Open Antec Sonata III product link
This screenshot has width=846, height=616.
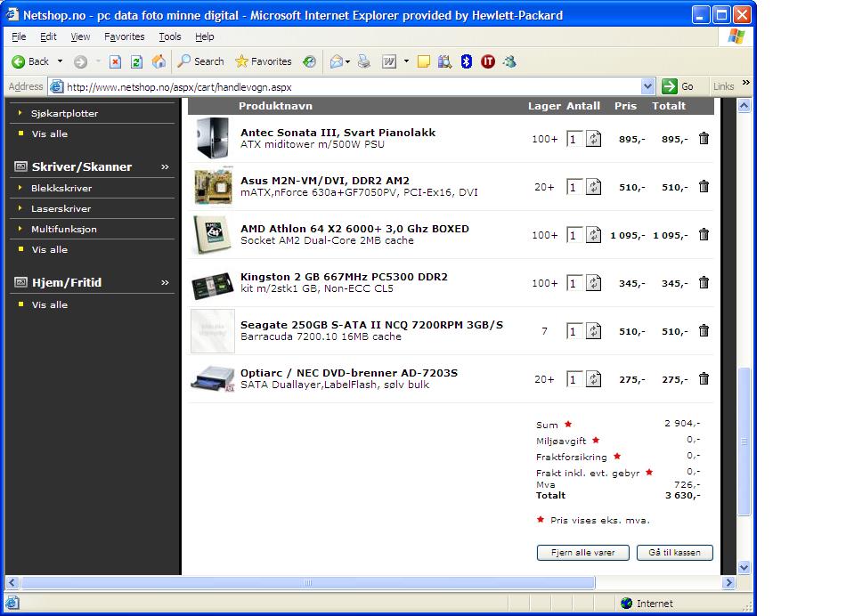coord(338,133)
